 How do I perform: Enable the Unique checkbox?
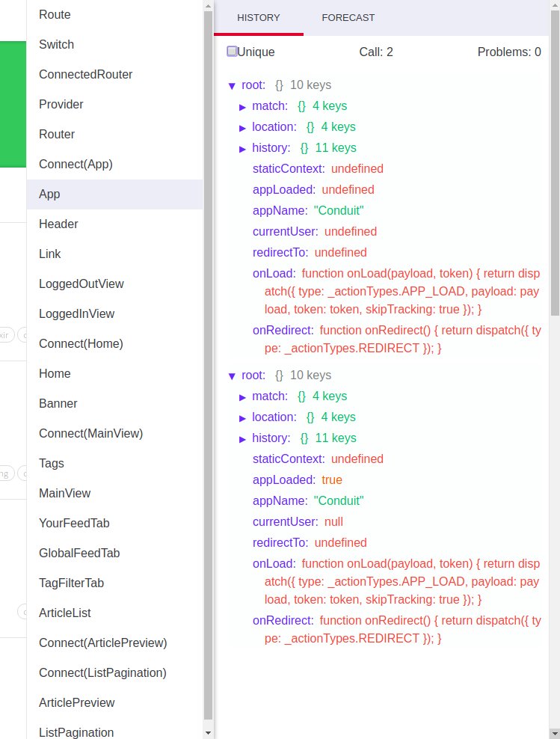232,52
